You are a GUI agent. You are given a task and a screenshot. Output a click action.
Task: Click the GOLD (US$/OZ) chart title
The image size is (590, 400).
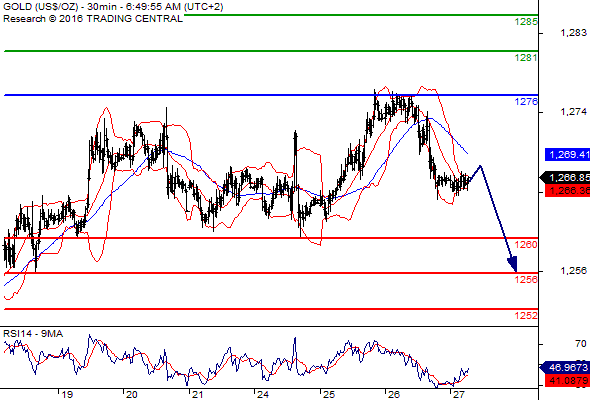point(40,7)
